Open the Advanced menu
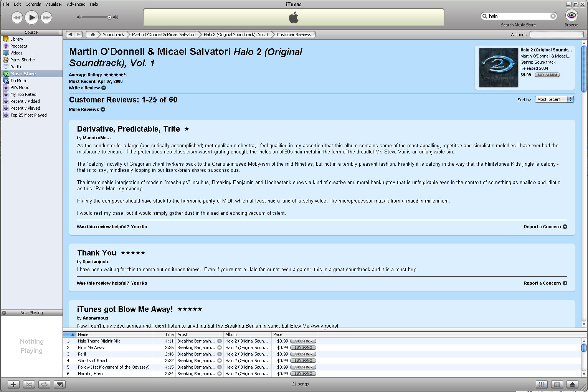Screen dimensions: 588x392 point(76,4)
